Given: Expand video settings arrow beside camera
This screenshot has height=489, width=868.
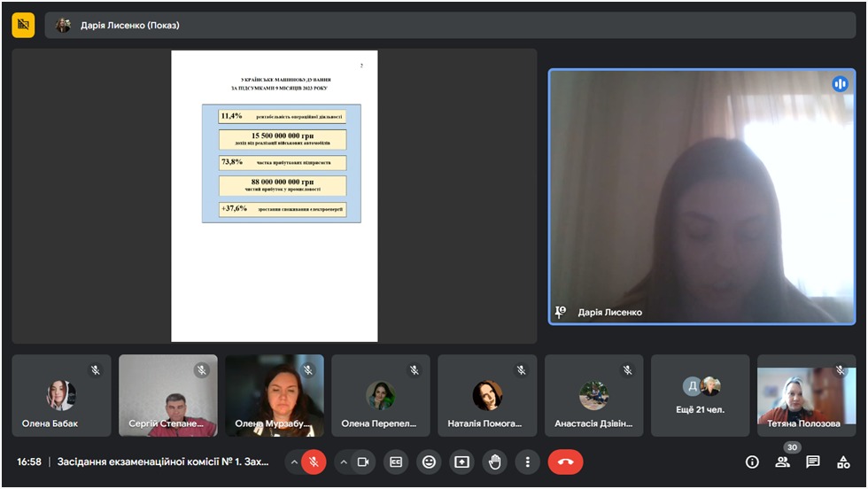Looking at the screenshot, I should pos(343,462).
